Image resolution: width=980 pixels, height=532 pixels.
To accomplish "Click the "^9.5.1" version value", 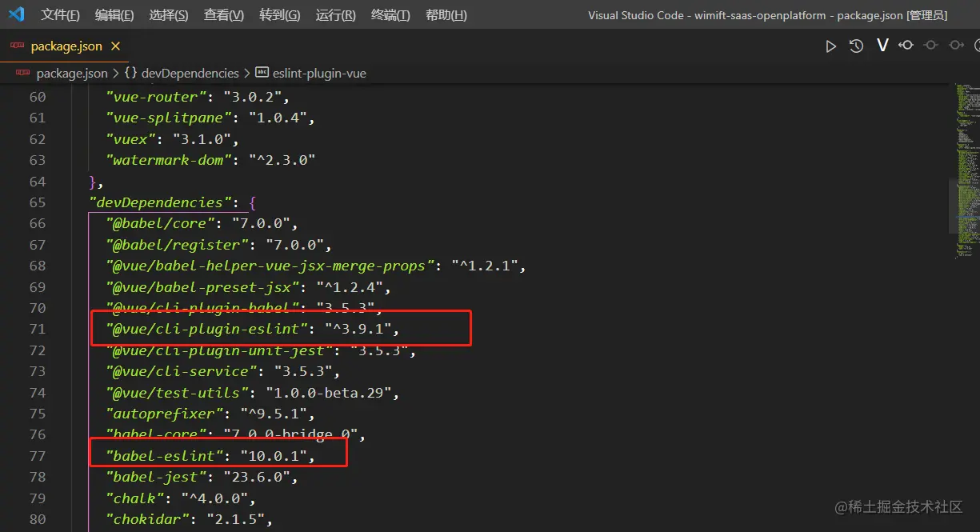I will pos(274,414).
